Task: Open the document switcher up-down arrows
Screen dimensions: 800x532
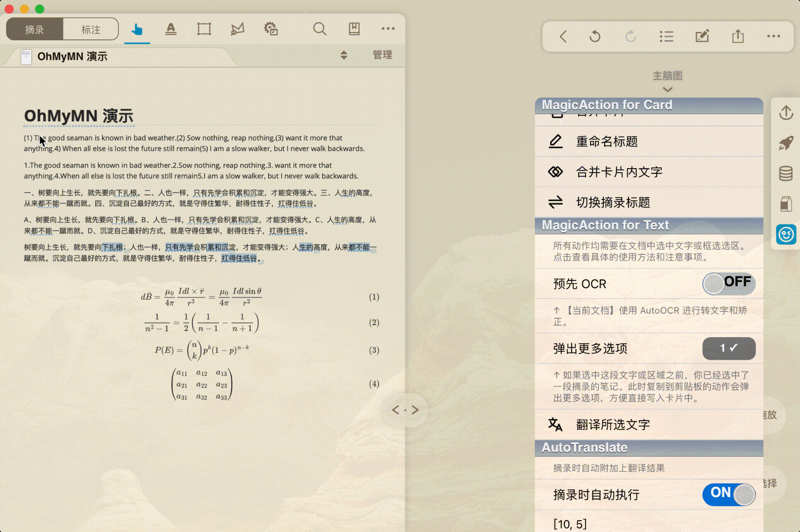Action: click(344, 55)
